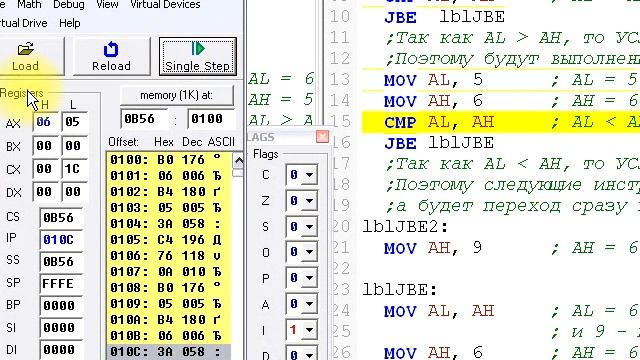Select memory row 0101: 06 006
Image resolution: width=640 pixels, height=360 pixels.
169,176
